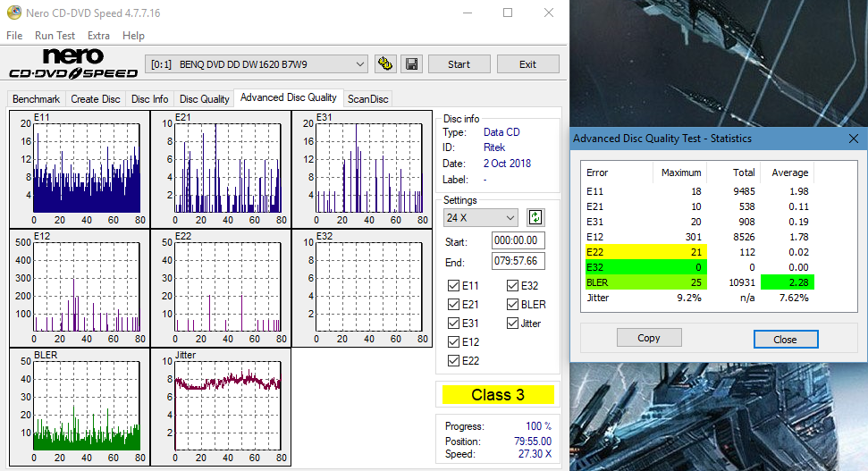Click the green E32 row in Statistics

(x=646, y=267)
